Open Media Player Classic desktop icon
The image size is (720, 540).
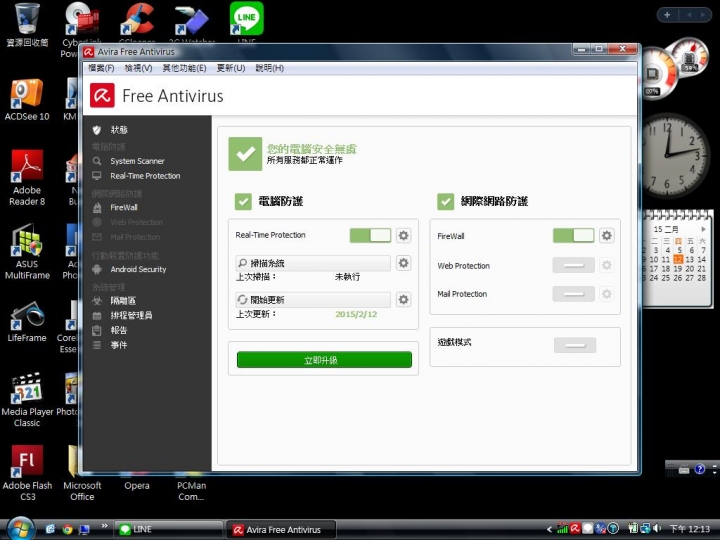pos(27,400)
